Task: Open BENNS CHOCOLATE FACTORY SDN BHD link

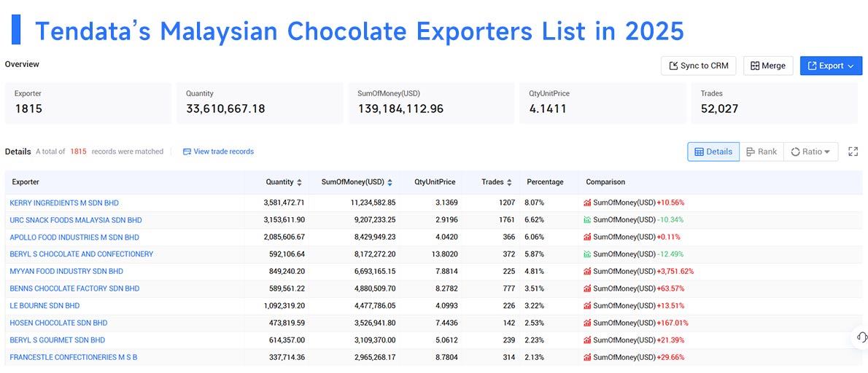Action: (x=74, y=288)
